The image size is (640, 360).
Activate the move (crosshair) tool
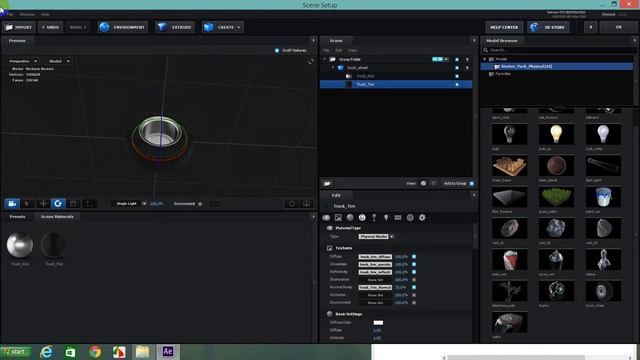click(43, 203)
